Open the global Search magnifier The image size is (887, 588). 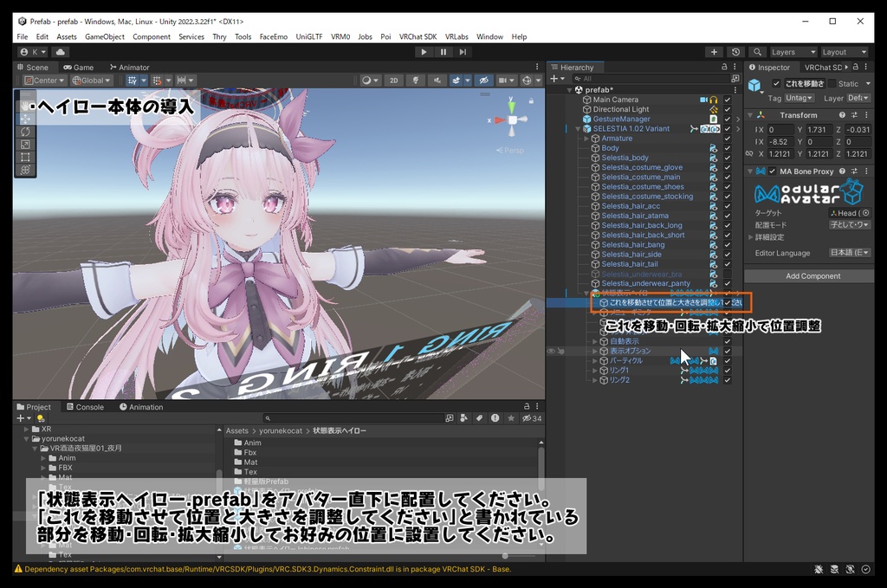pyautogui.click(x=757, y=52)
